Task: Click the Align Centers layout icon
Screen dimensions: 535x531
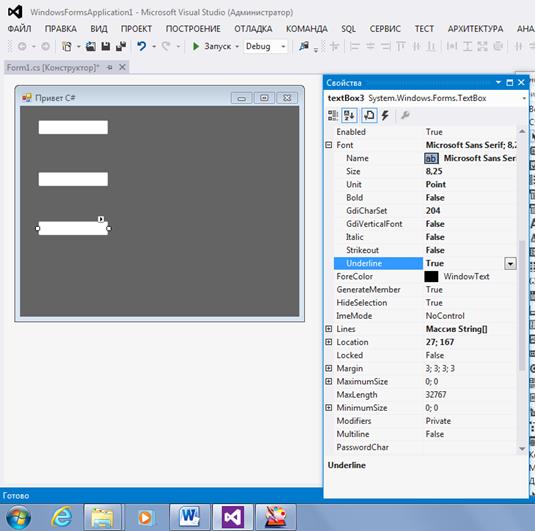Action: [370, 46]
